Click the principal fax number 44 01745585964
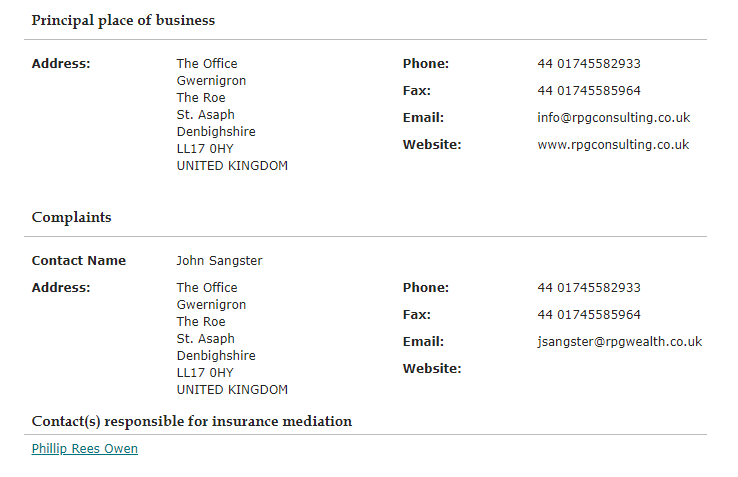 pyautogui.click(x=589, y=90)
